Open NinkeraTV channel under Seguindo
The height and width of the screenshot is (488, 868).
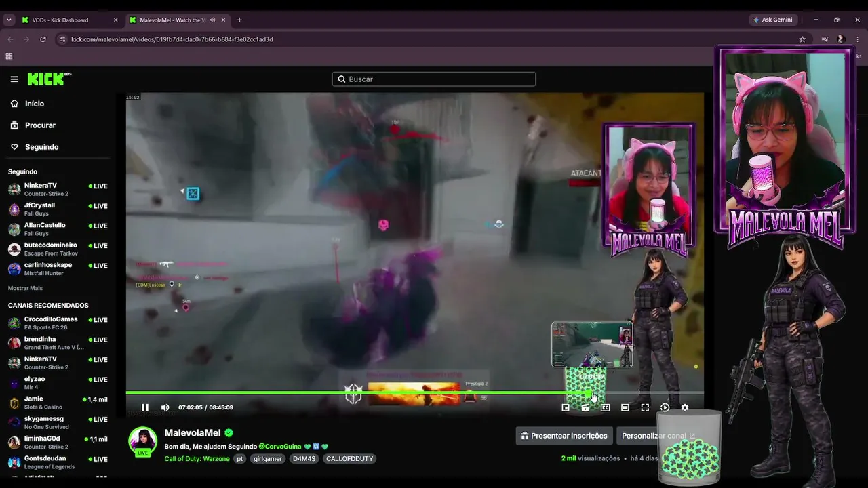click(x=58, y=189)
